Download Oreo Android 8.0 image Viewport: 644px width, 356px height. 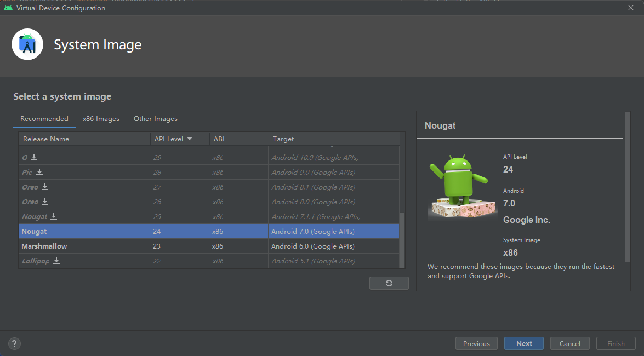click(45, 202)
